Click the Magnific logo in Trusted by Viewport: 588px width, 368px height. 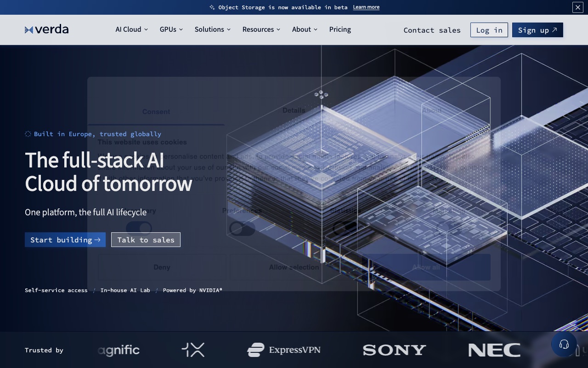[x=119, y=351]
